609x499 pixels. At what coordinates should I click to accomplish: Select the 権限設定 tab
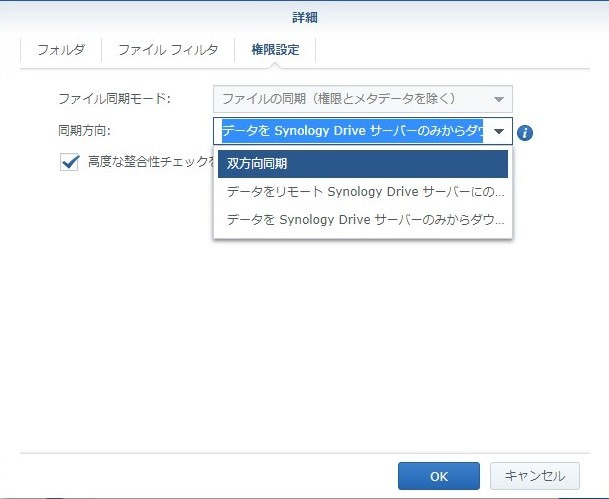(274, 49)
